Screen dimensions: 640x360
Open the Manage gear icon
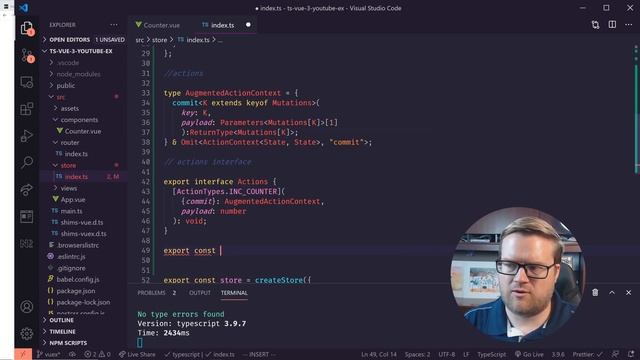[27, 333]
